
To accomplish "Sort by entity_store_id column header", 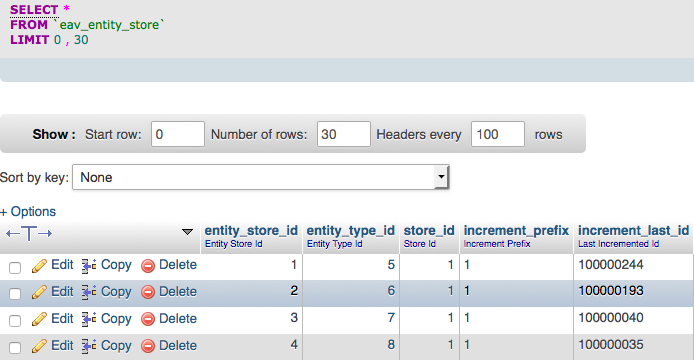I will 251,231.
